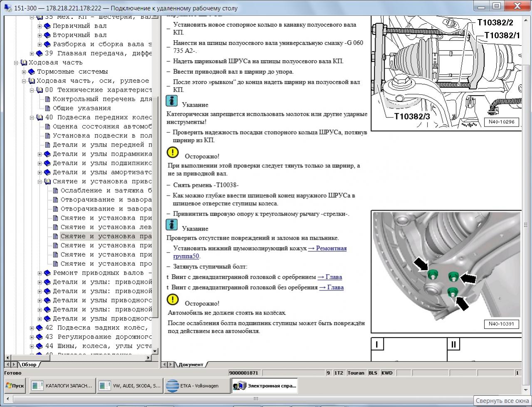Click the 9000001871 status bar field
This screenshot has height=407, width=532.
pos(245,373)
